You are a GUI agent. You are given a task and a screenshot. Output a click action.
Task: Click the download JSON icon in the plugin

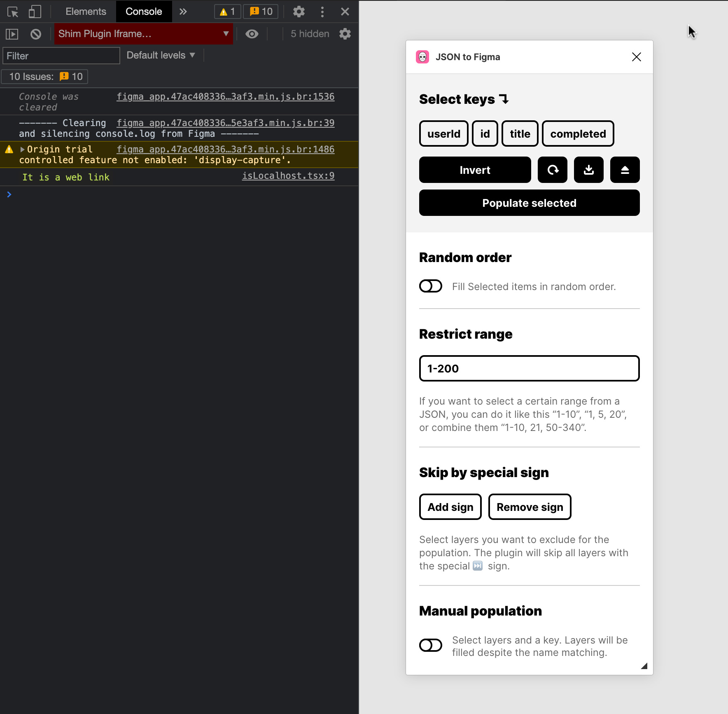[588, 170]
